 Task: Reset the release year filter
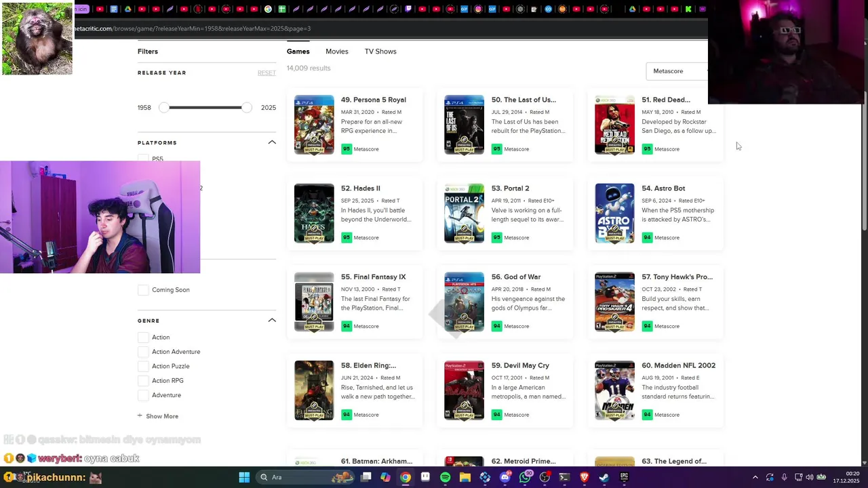coord(267,73)
